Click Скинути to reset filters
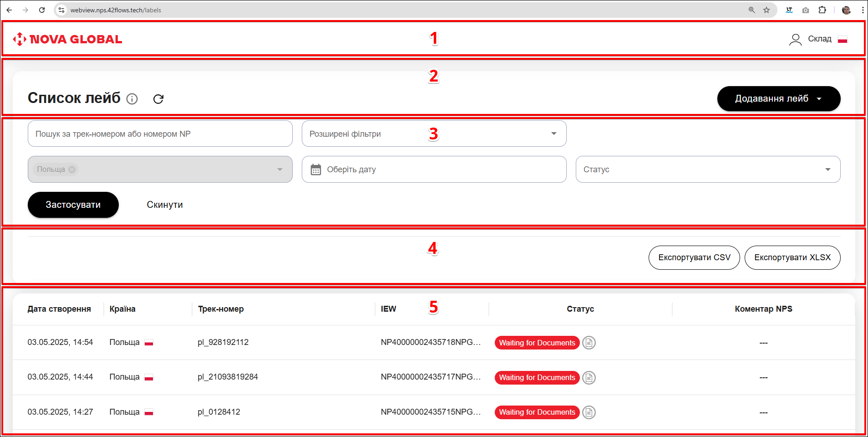 click(165, 205)
